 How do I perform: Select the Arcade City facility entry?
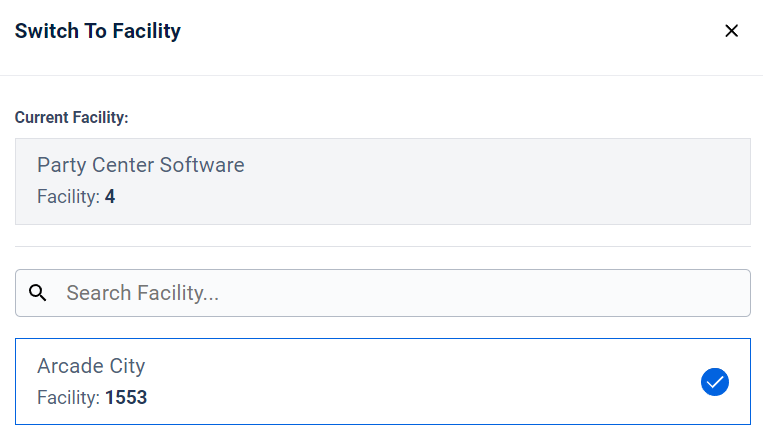click(x=383, y=382)
